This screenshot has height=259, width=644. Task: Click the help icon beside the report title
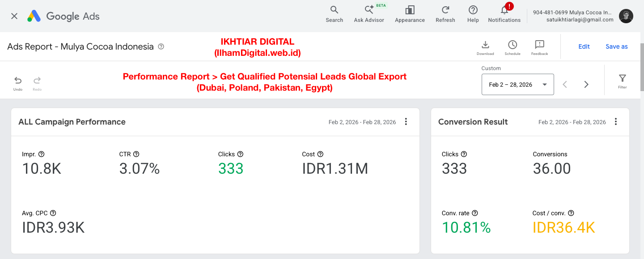161,46
